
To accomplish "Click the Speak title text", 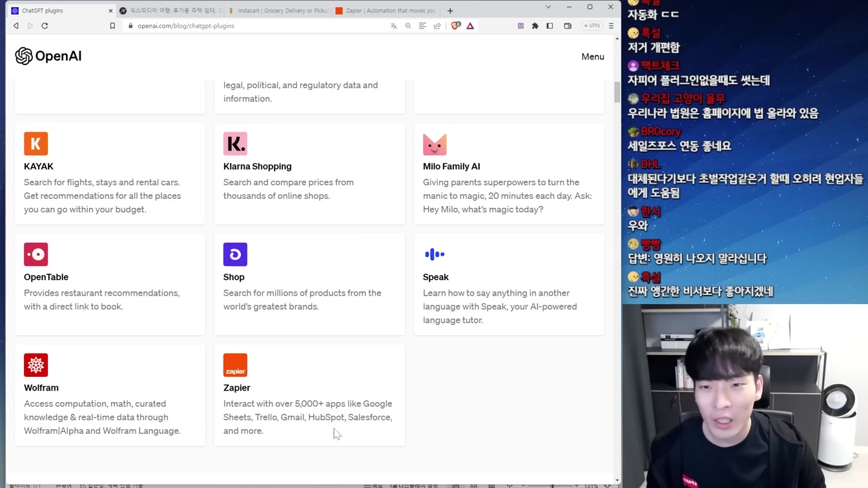I will [x=436, y=277].
